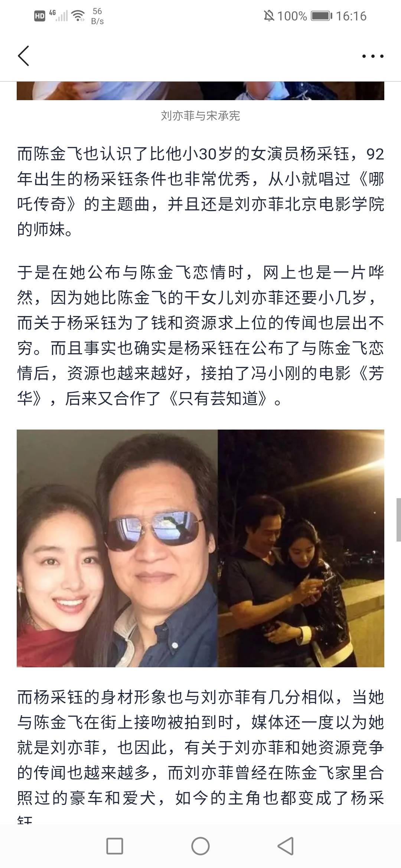Tap the partially visible top image
The height and width of the screenshot is (868, 401).
pos(200,91)
